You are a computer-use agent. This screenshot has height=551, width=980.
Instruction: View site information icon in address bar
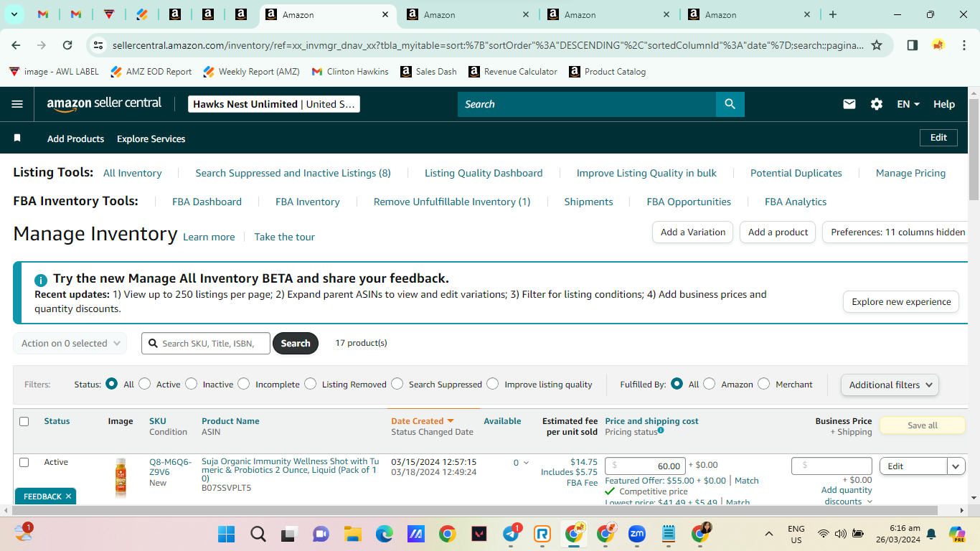pos(99,45)
